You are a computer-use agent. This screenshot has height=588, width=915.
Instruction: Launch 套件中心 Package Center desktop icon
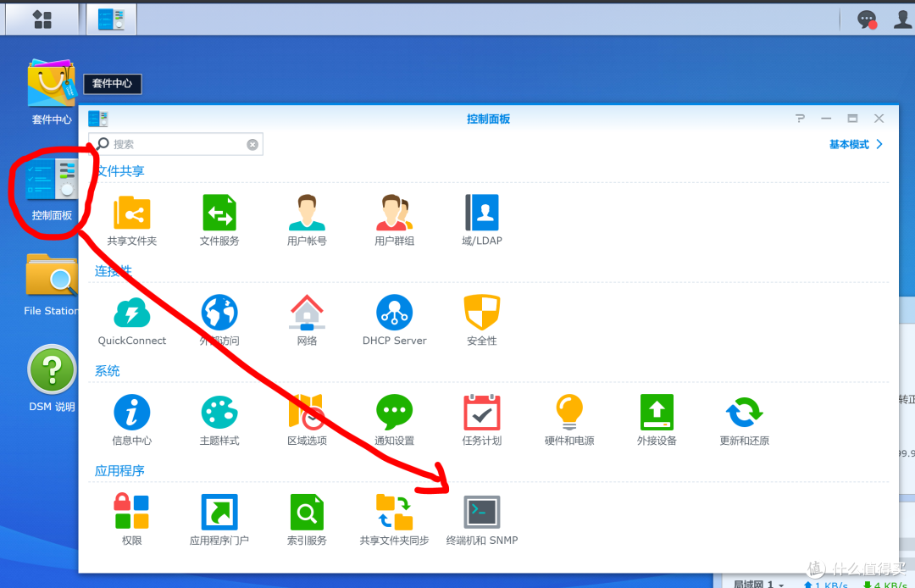(x=52, y=92)
